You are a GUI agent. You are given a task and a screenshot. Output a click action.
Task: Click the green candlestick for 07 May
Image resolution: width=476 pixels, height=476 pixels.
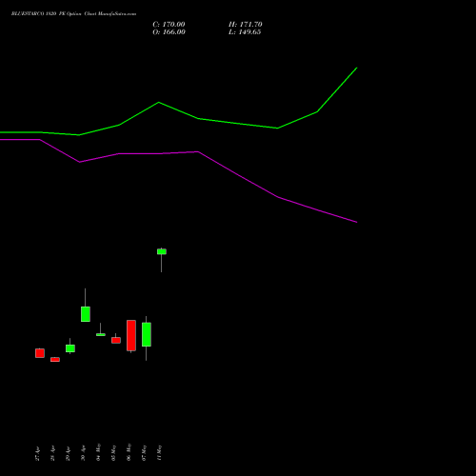point(147,334)
